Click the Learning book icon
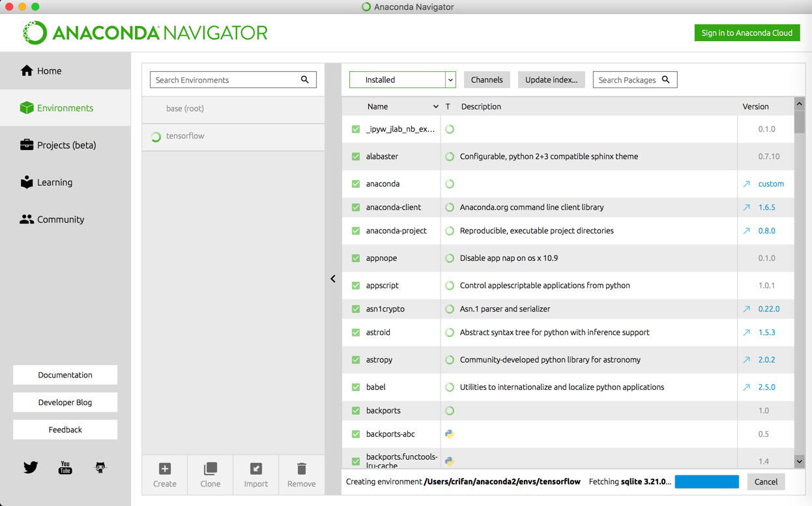 click(x=27, y=182)
